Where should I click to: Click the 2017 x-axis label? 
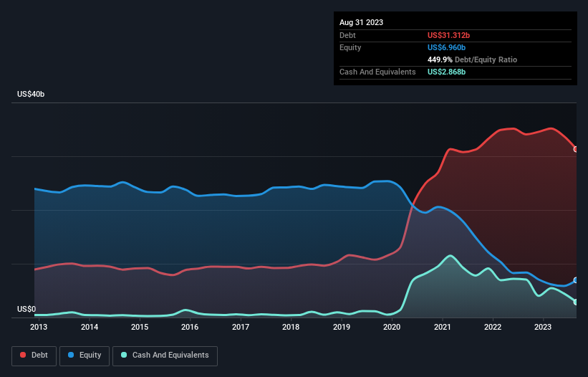coord(241,327)
